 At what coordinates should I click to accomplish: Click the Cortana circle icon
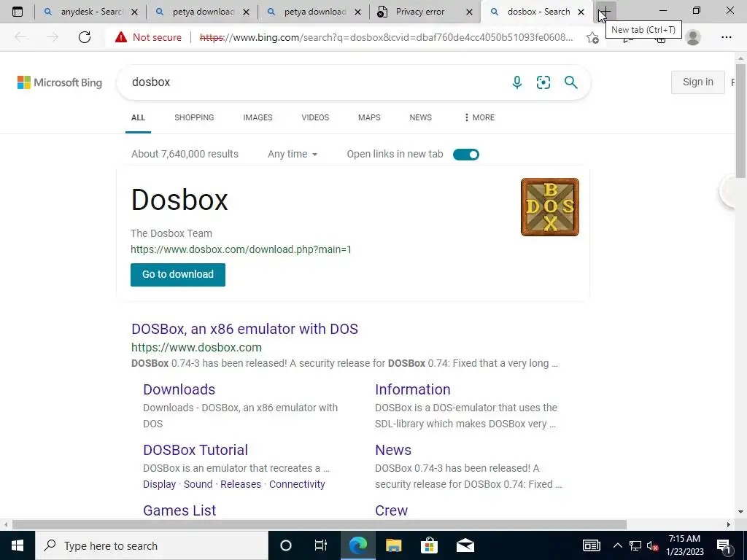[285, 545]
